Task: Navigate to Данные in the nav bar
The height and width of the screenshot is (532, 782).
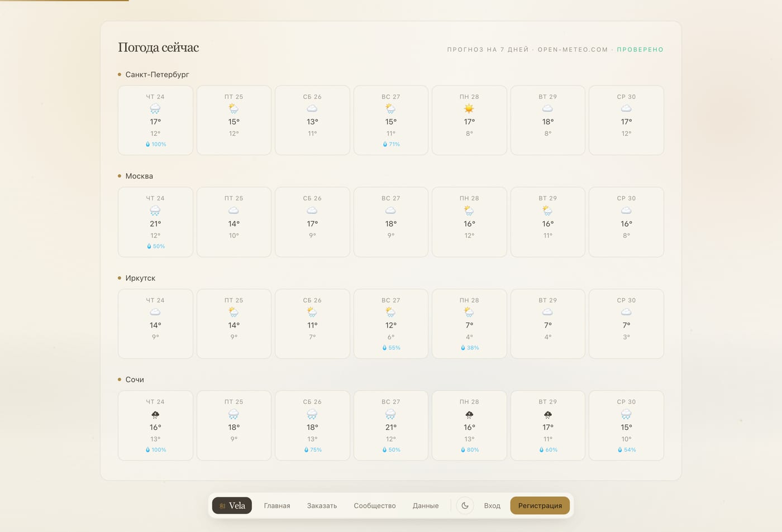Action: click(x=426, y=506)
